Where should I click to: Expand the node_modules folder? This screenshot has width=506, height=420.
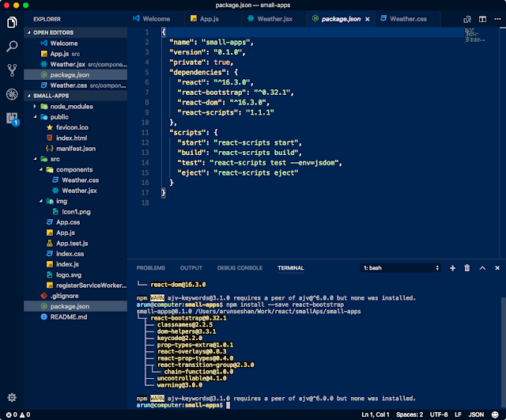(35, 106)
